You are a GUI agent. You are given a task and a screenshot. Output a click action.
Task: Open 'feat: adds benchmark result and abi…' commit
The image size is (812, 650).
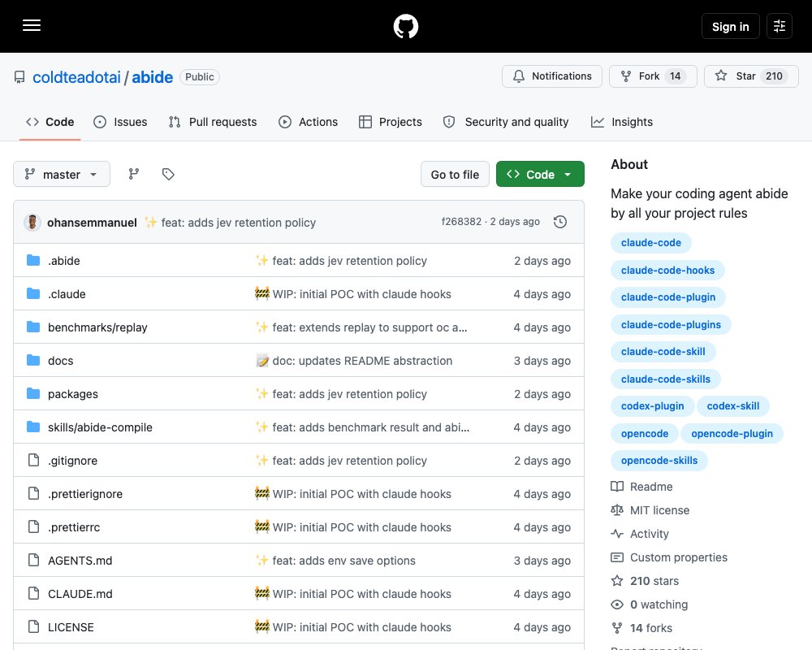click(371, 427)
